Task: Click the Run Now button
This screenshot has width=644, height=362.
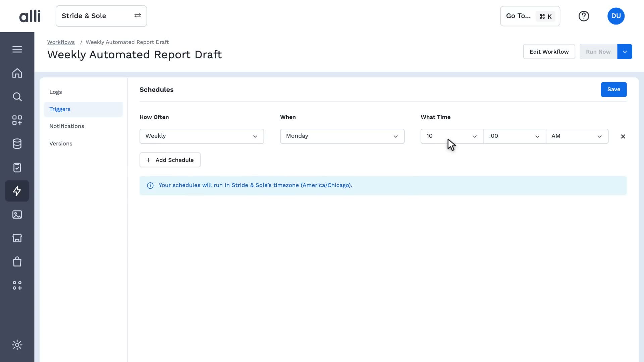Action: tap(598, 52)
